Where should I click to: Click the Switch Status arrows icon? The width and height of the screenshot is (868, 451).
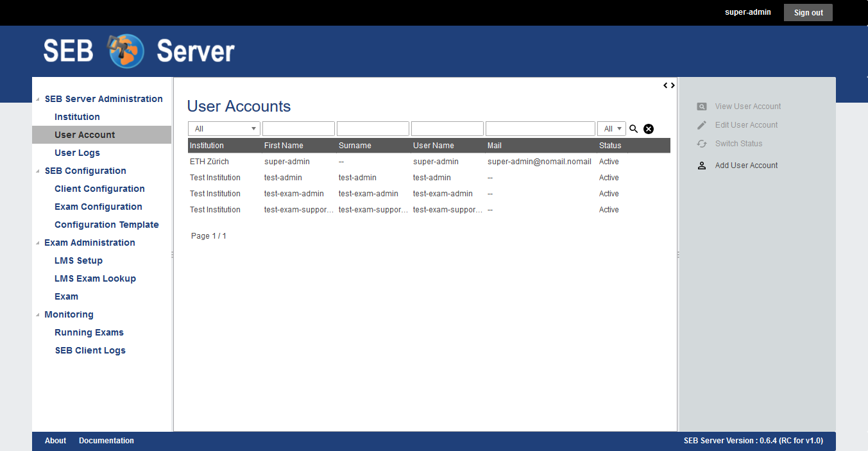click(x=702, y=144)
